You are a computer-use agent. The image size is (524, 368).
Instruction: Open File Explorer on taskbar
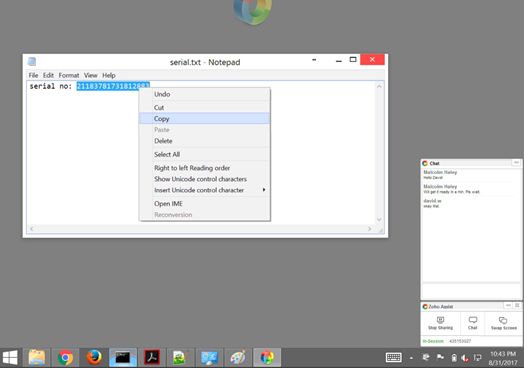click(x=36, y=357)
